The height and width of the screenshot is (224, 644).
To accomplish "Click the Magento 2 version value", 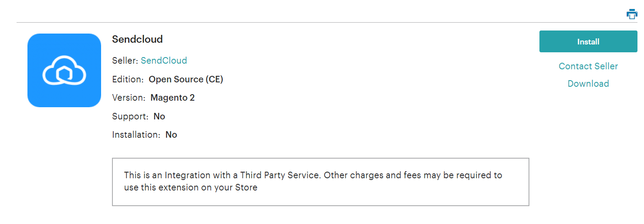I will point(173,98).
